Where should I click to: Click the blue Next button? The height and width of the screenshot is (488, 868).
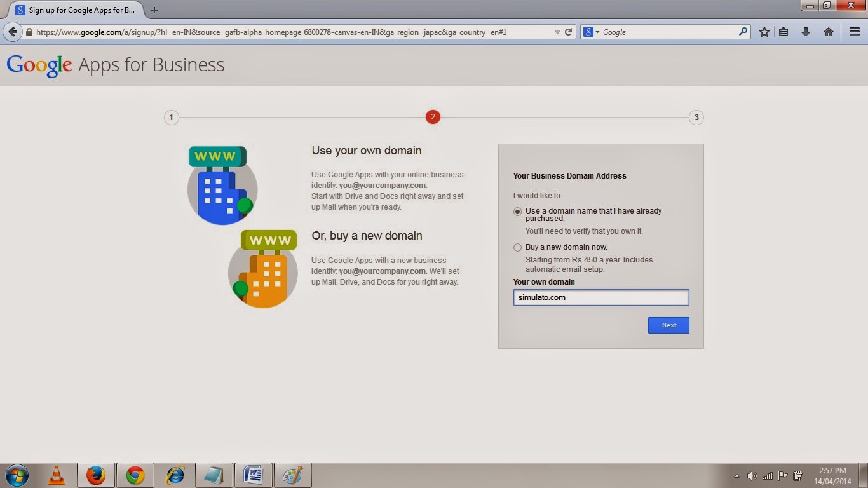pos(668,325)
